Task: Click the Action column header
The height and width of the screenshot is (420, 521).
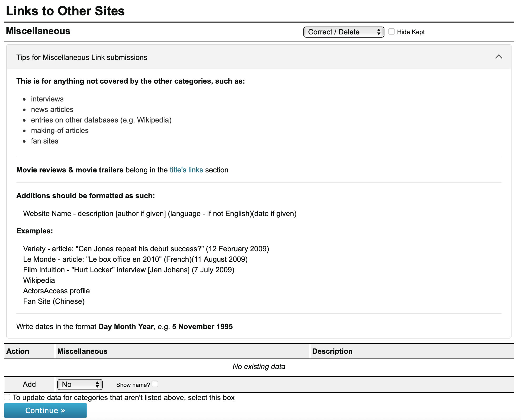Action: click(18, 351)
